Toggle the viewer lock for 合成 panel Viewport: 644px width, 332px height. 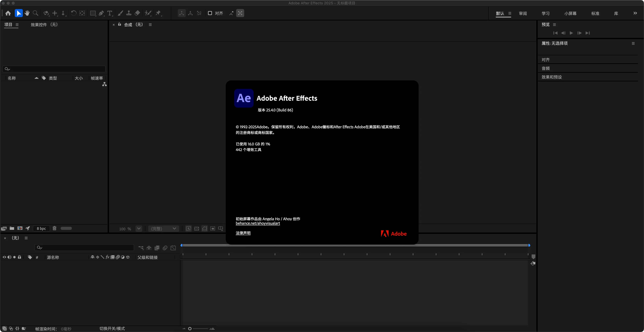(x=120, y=24)
